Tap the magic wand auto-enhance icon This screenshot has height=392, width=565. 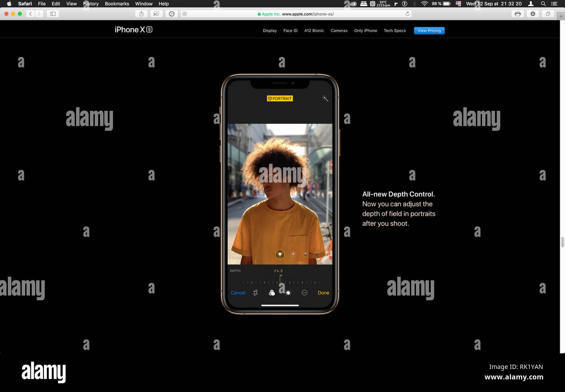325,99
